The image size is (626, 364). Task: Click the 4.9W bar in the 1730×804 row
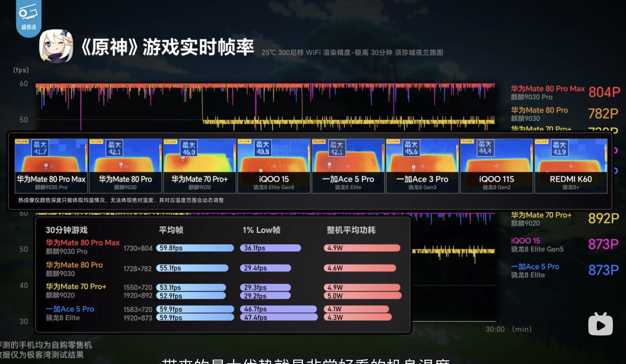tap(362, 248)
